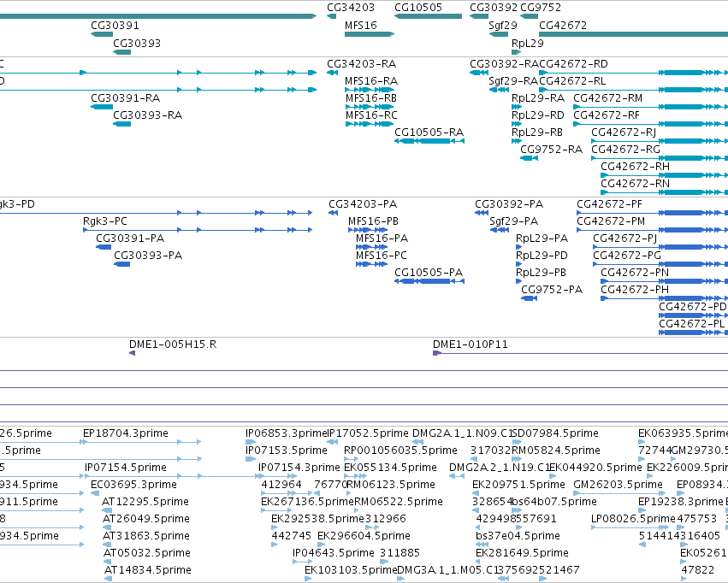Select the RpL29-RA transcript label
728x583 pixels.
click(x=538, y=98)
